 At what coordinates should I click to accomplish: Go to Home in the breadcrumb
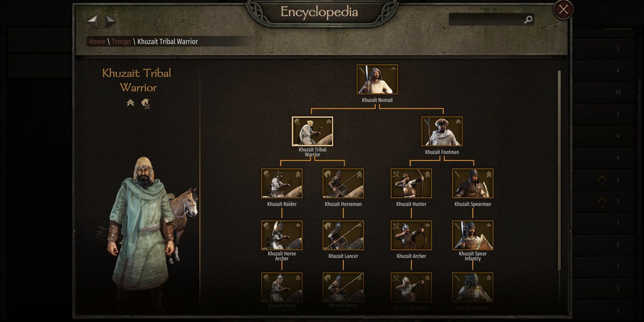(x=97, y=42)
